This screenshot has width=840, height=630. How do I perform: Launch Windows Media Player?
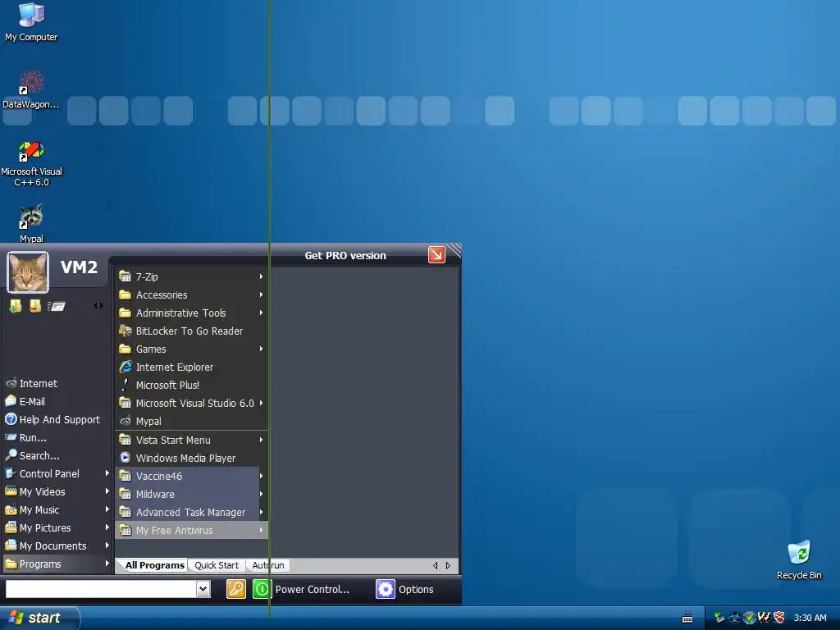tap(191, 458)
